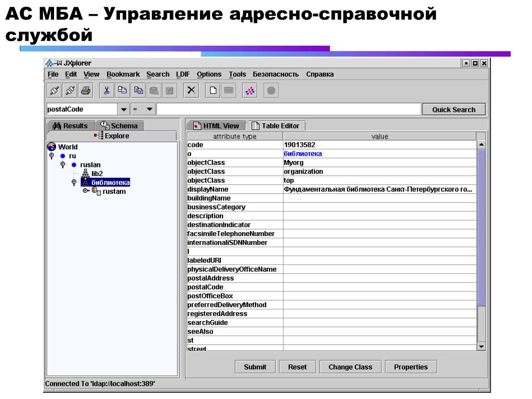
Task: Click the Copy branch toolbar icon
Action: point(122,90)
